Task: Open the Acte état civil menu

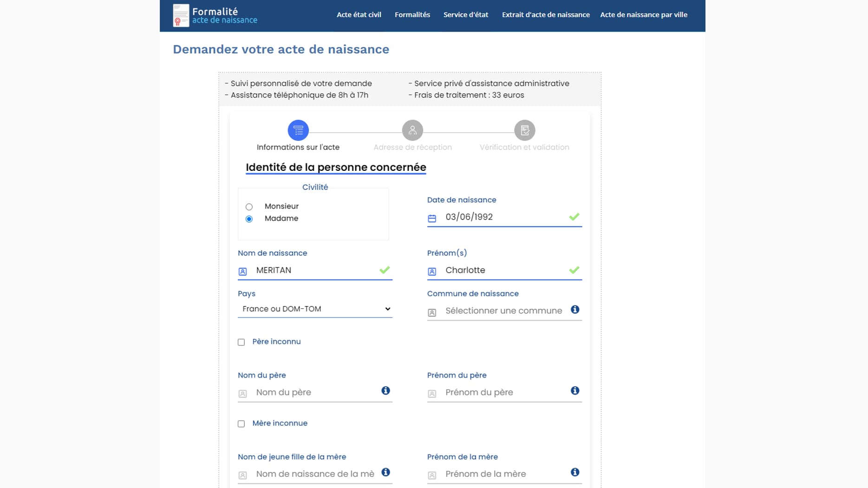Action: click(359, 15)
